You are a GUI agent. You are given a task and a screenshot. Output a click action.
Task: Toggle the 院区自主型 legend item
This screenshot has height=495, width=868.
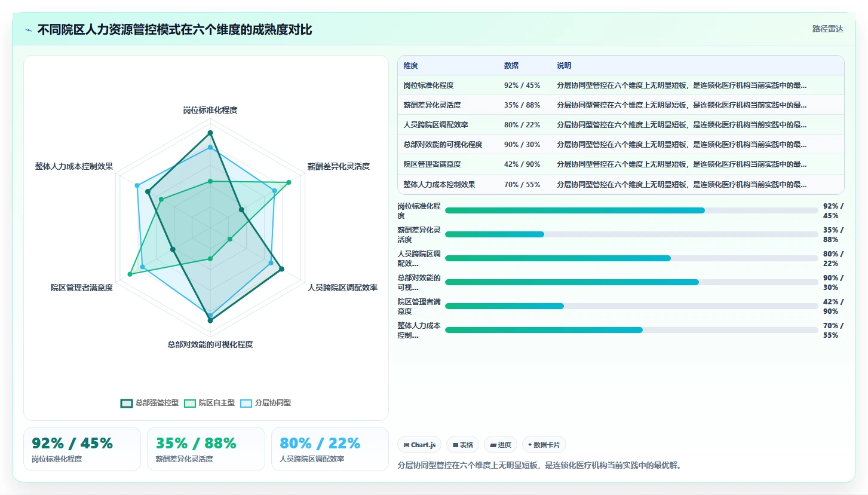tap(209, 403)
